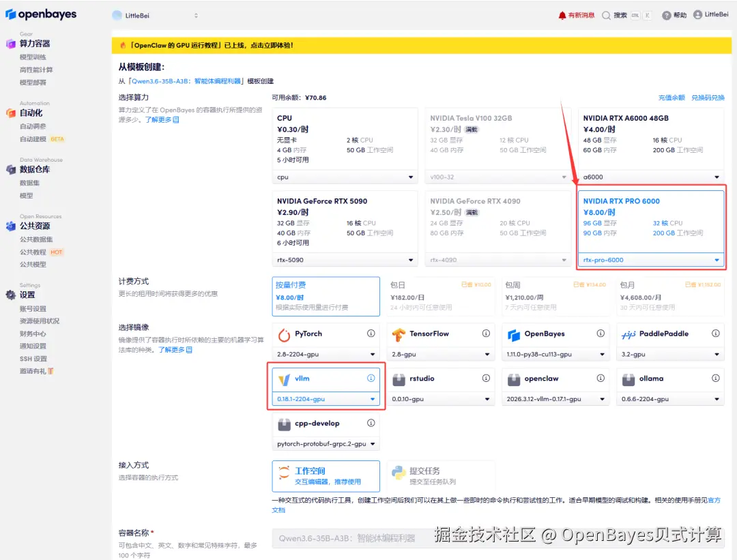
Task: Open 邀请有礼 in the sidebar
Action: tap(37, 371)
